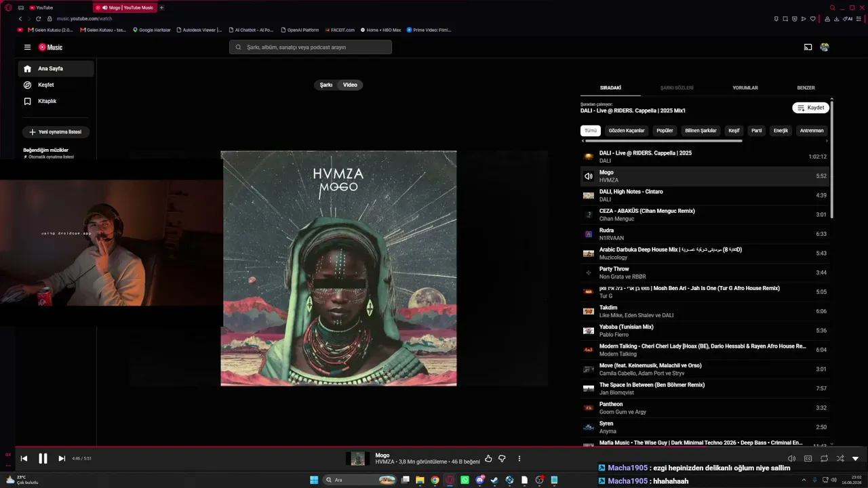Dislike the song Mogo
The height and width of the screenshot is (488, 868).
coord(502,459)
